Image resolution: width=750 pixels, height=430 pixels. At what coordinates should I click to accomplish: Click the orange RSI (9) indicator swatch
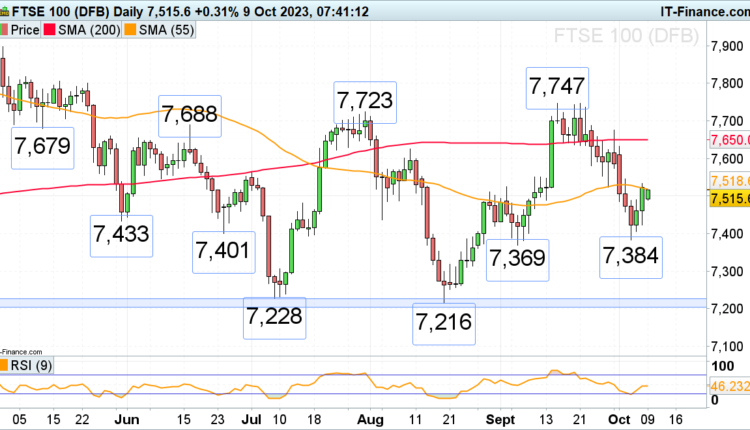[5, 366]
